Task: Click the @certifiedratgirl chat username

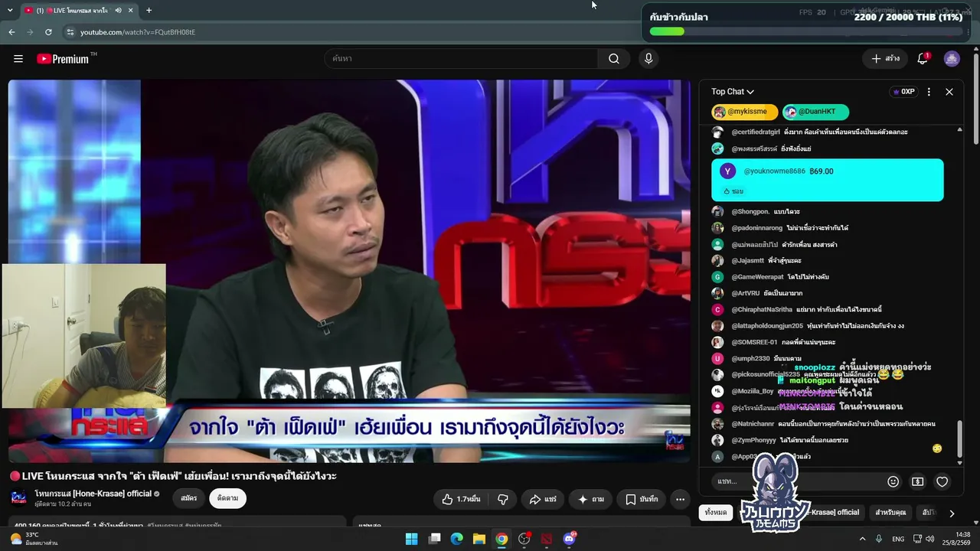Action: click(x=756, y=132)
